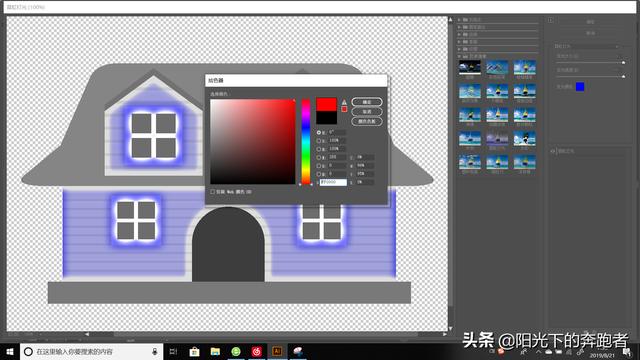Expand the first filter folder in list
This screenshot has height=360, width=640.
(x=459, y=20)
